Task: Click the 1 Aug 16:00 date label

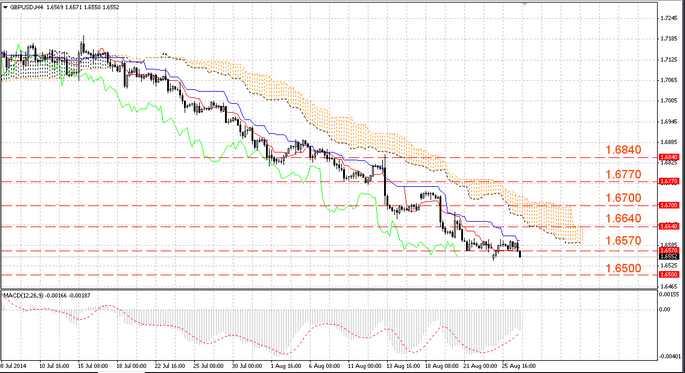Action: [286, 366]
